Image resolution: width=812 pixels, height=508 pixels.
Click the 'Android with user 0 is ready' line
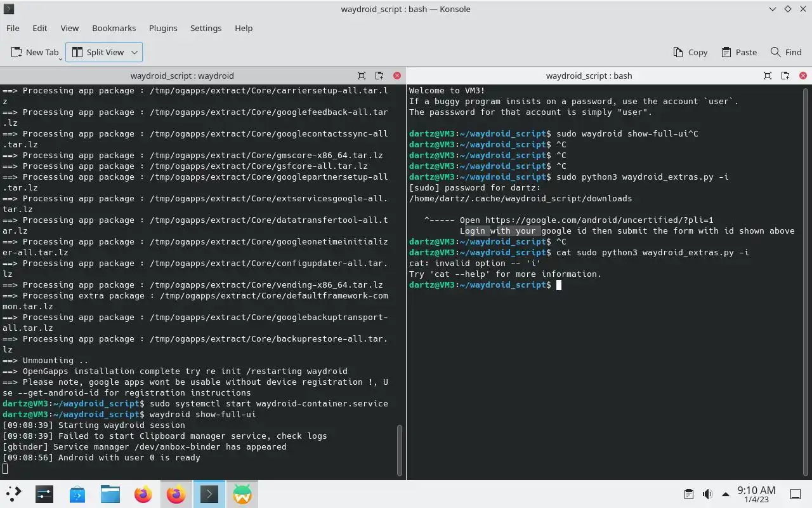point(101,457)
